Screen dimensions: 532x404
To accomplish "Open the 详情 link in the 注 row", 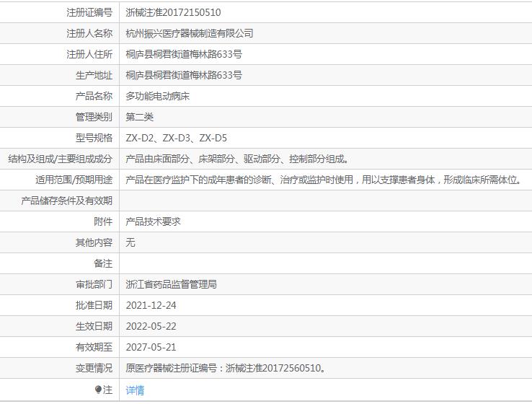I will 135,390.
